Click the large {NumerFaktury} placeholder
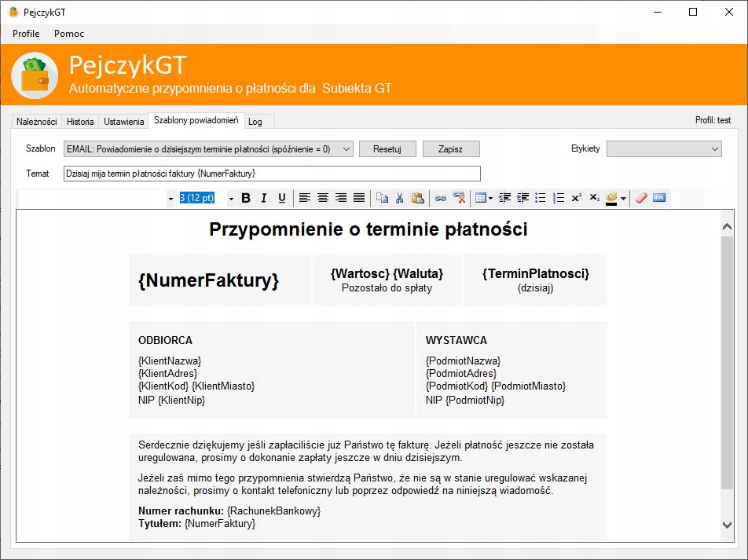This screenshot has height=560, width=748. (208, 280)
